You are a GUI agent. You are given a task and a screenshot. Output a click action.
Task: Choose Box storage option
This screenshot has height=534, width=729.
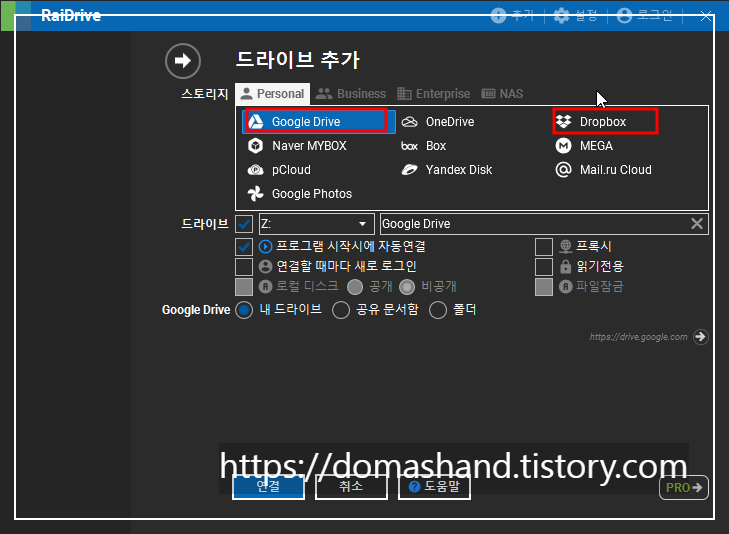coord(424,146)
